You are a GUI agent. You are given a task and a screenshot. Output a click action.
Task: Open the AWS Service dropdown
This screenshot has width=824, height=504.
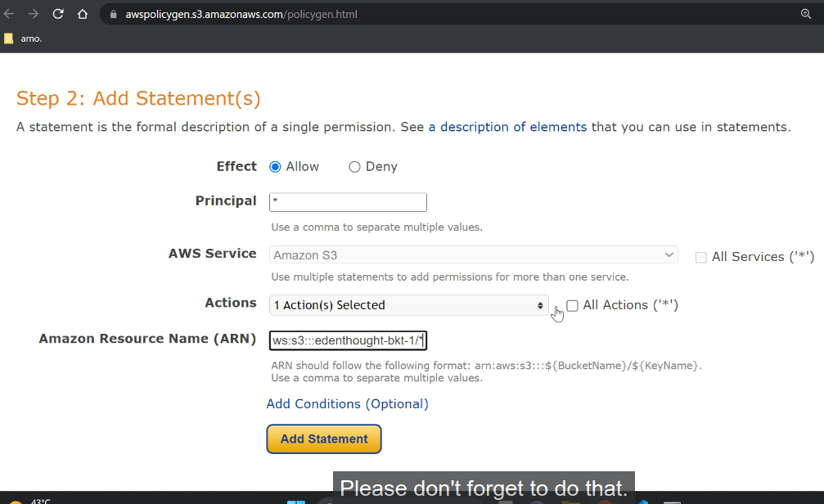point(473,255)
